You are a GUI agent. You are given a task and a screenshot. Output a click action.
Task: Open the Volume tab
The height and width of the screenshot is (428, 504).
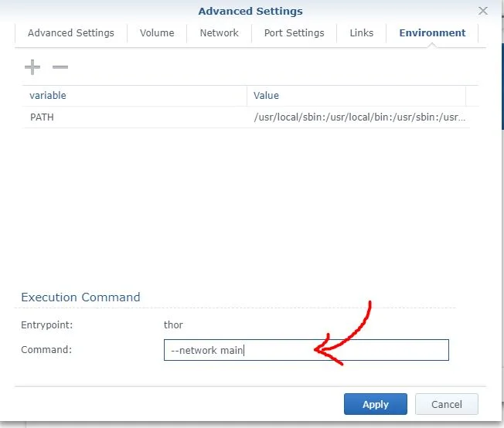157,33
